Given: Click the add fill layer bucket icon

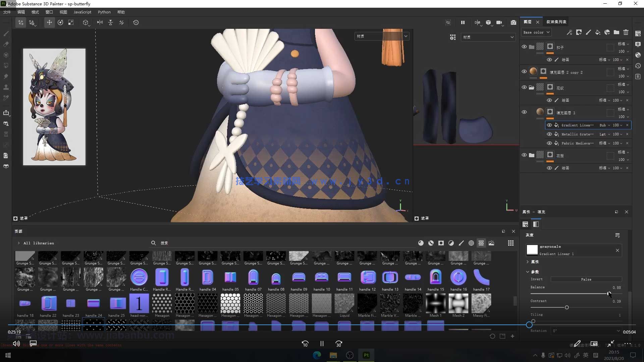Looking at the screenshot, I should [598, 32].
